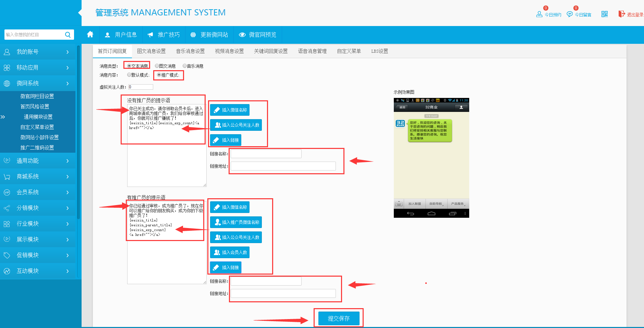The image size is (644, 328).
Task: Select the 音乐消息 radio button
Action: (x=185, y=66)
